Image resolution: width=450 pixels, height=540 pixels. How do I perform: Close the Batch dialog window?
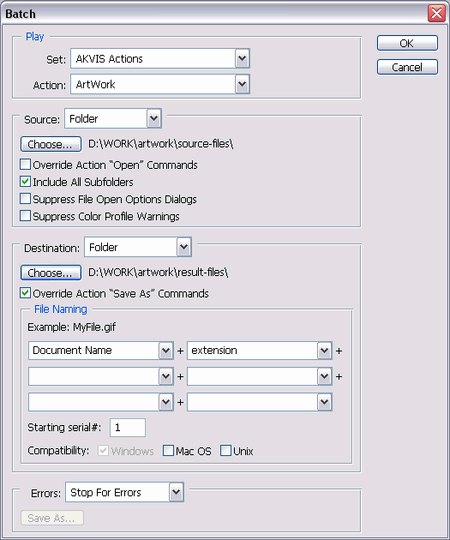[436, 13]
